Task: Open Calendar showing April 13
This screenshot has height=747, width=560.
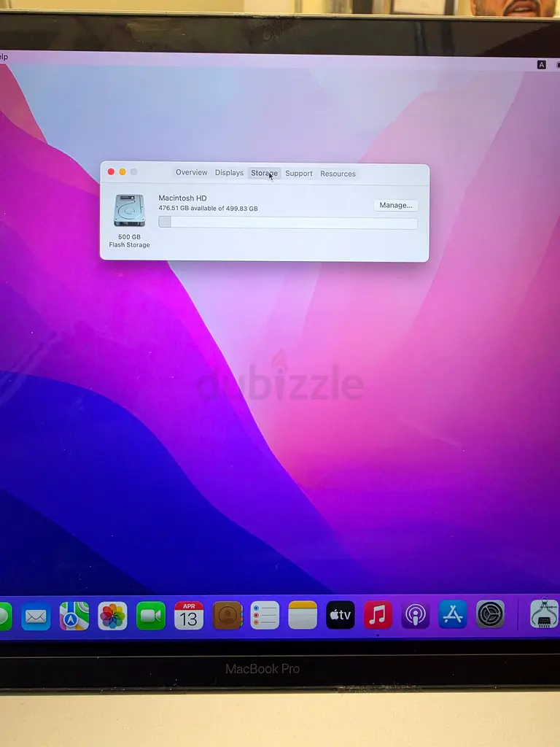Action: (189, 616)
